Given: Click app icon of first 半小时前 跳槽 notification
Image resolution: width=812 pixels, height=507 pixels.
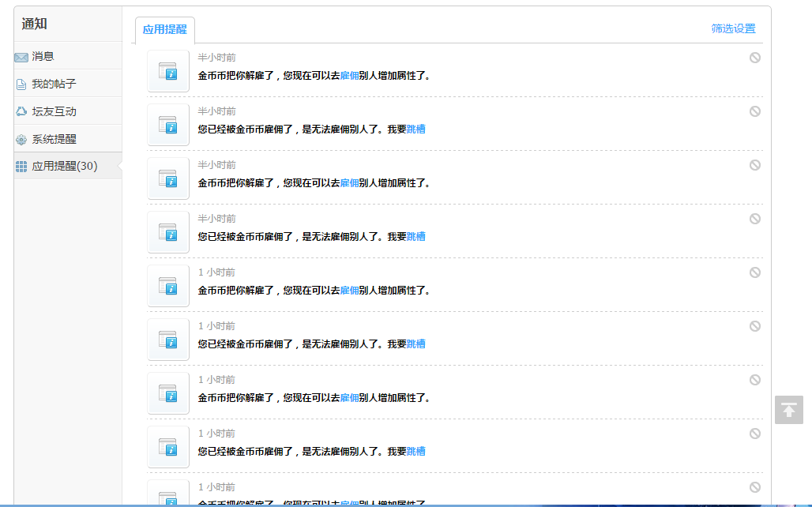Looking at the screenshot, I should 168,125.
